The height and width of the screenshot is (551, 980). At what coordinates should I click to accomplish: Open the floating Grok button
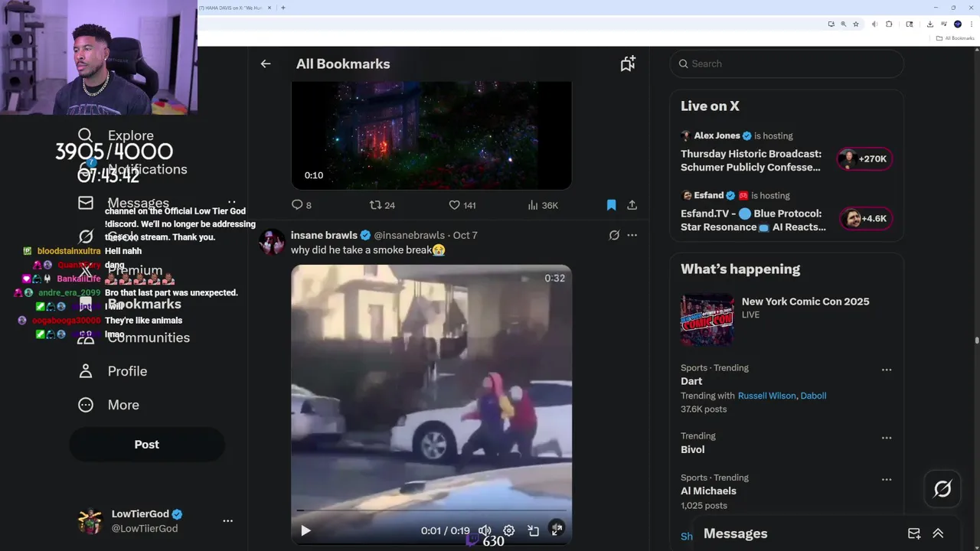pos(942,488)
